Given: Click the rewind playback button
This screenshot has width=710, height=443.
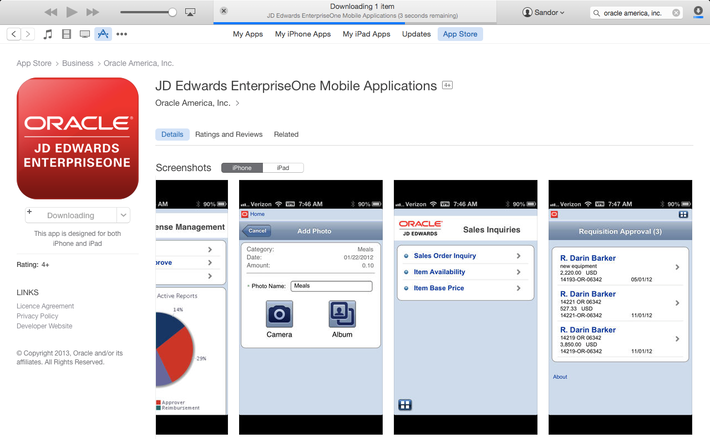Looking at the screenshot, I should coord(51,12).
